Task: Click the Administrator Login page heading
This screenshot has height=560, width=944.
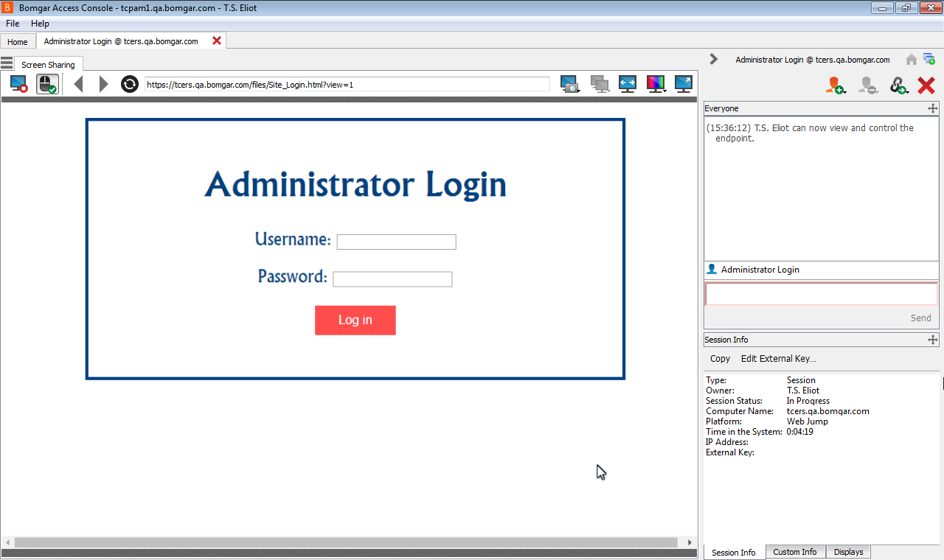Action: pos(355,184)
